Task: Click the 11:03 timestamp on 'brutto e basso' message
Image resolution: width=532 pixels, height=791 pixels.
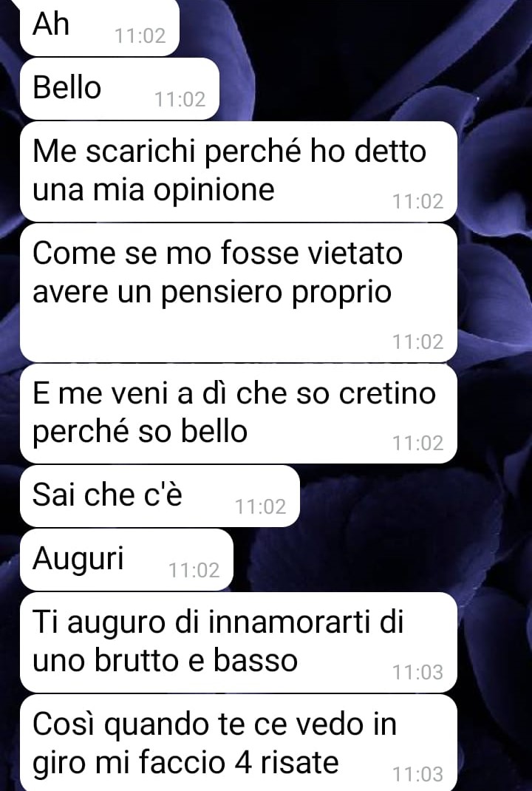Action: point(418,672)
